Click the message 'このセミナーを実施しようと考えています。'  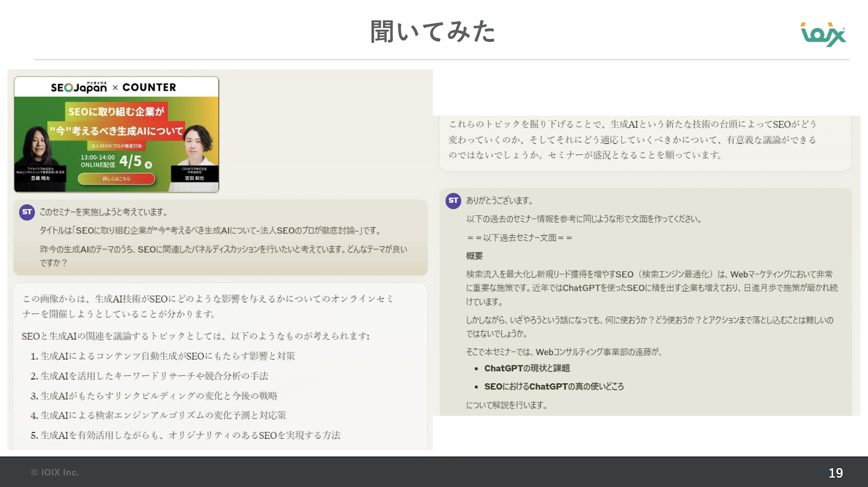(x=104, y=212)
